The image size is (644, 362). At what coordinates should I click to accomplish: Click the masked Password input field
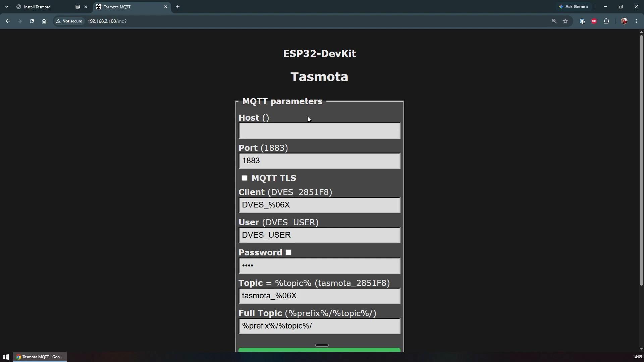(319, 266)
